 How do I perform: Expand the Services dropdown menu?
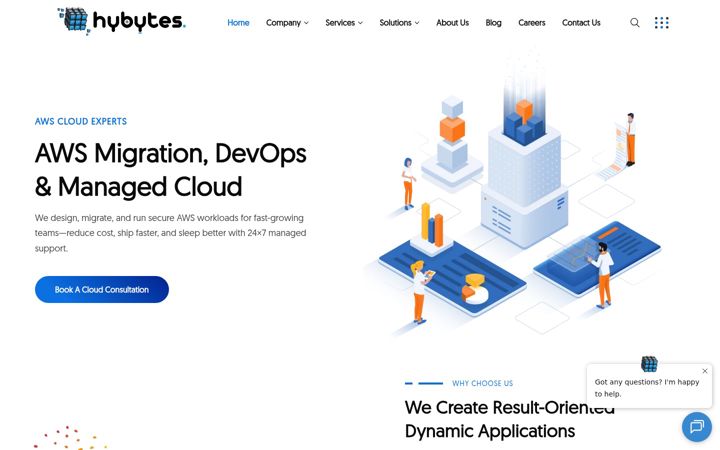tap(344, 22)
